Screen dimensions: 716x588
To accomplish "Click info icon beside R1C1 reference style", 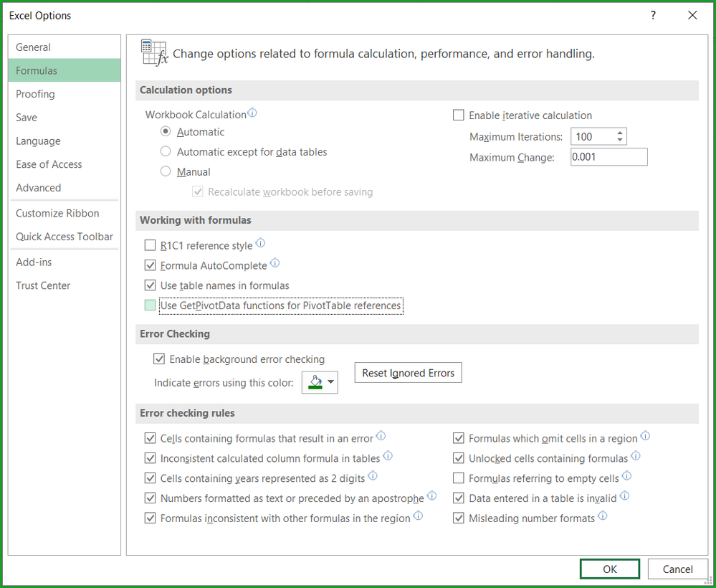I will (x=260, y=243).
